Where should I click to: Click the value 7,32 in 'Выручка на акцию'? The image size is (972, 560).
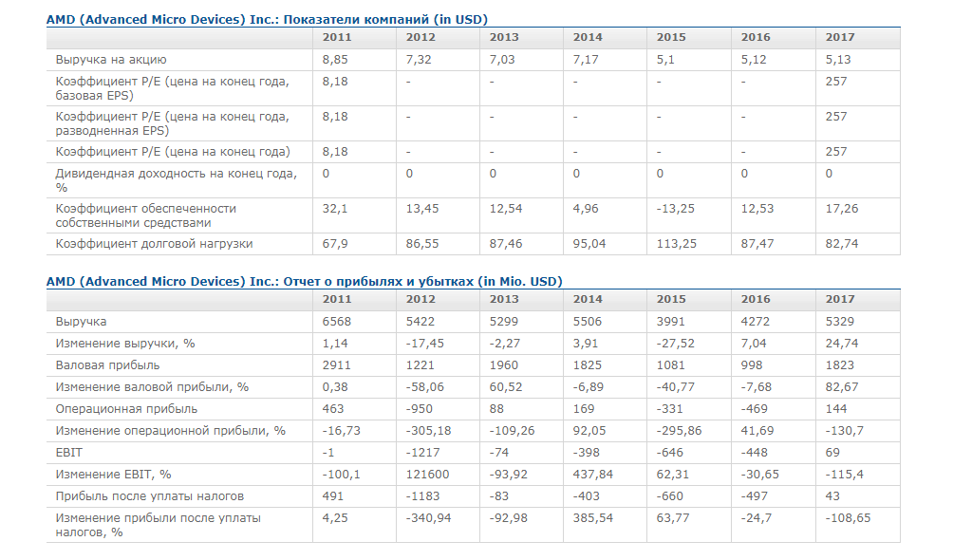419,60
